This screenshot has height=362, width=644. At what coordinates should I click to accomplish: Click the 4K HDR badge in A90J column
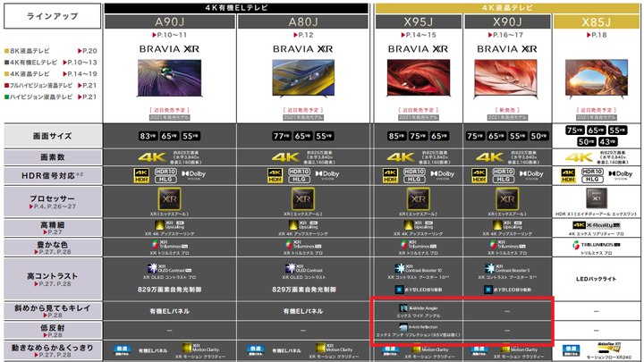point(141,175)
